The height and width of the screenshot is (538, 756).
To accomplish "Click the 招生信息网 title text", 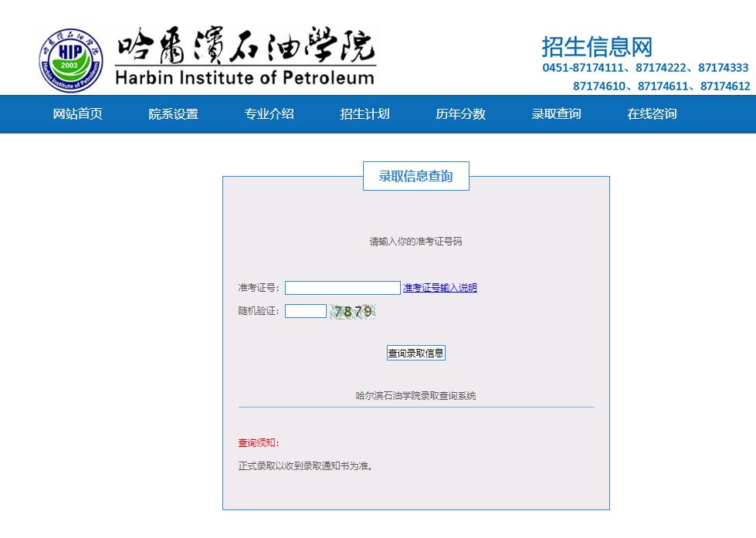I will click(597, 47).
